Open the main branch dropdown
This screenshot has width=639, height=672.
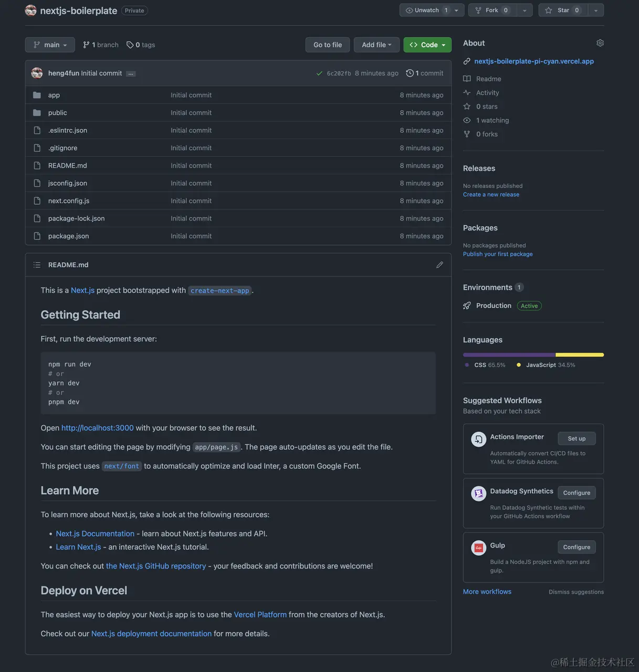[50, 45]
